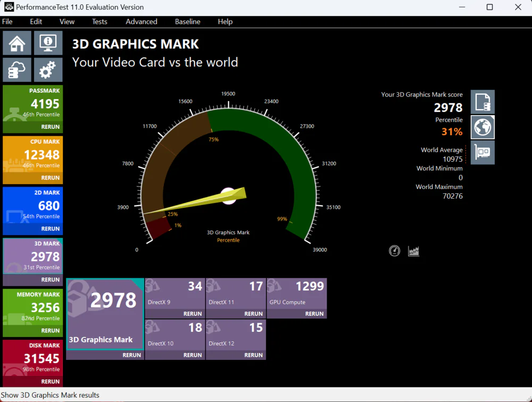Screen dimensions: 532x402
Task: Click the video card hardware icon
Action: point(483,152)
